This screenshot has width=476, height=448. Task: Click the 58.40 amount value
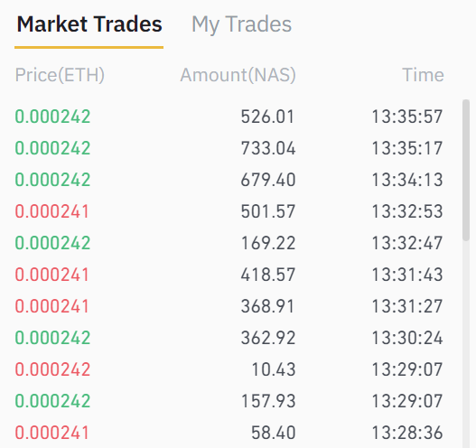pos(273,433)
